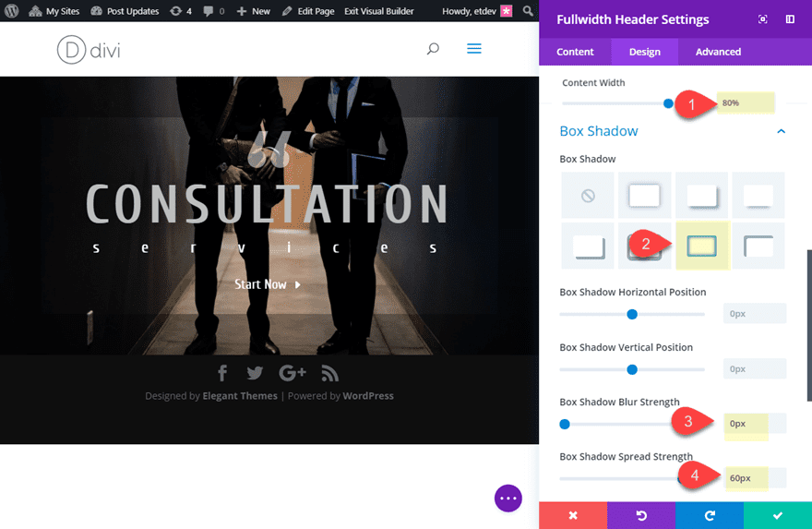Open the hamburger navigation menu
Image resolution: width=812 pixels, height=529 pixels.
coord(474,49)
